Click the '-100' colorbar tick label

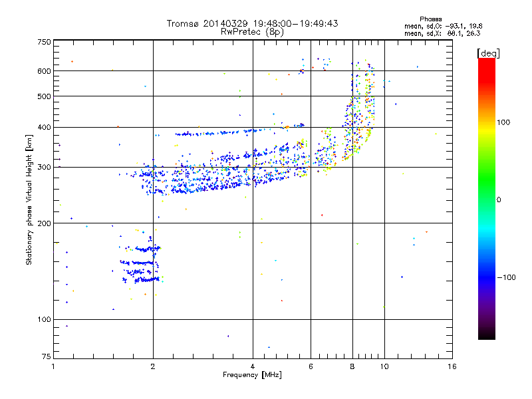(x=506, y=277)
